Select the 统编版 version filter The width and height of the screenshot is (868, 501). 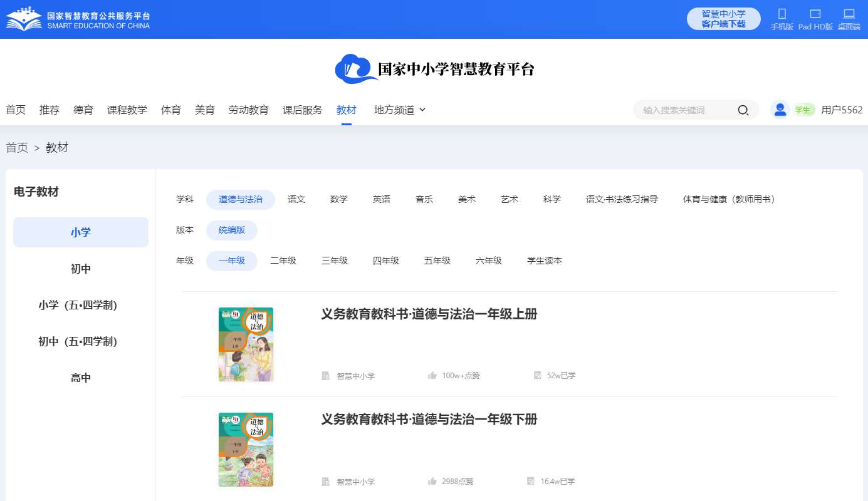tap(231, 230)
